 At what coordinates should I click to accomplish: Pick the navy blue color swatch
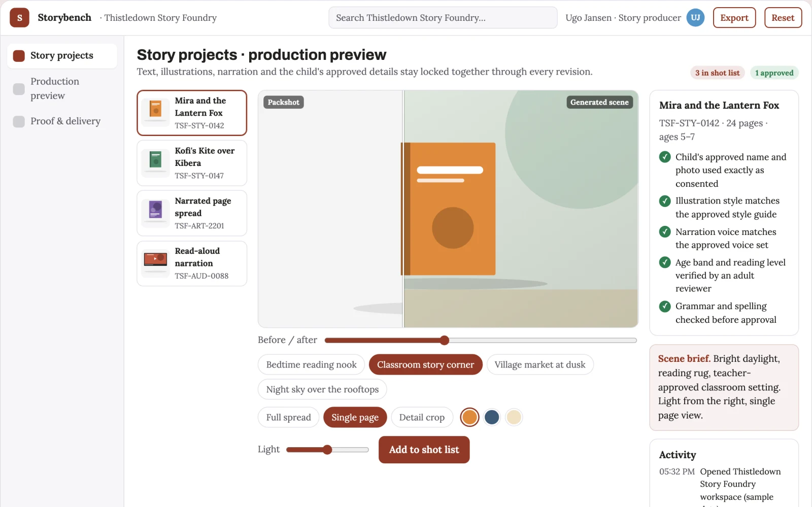point(492,417)
